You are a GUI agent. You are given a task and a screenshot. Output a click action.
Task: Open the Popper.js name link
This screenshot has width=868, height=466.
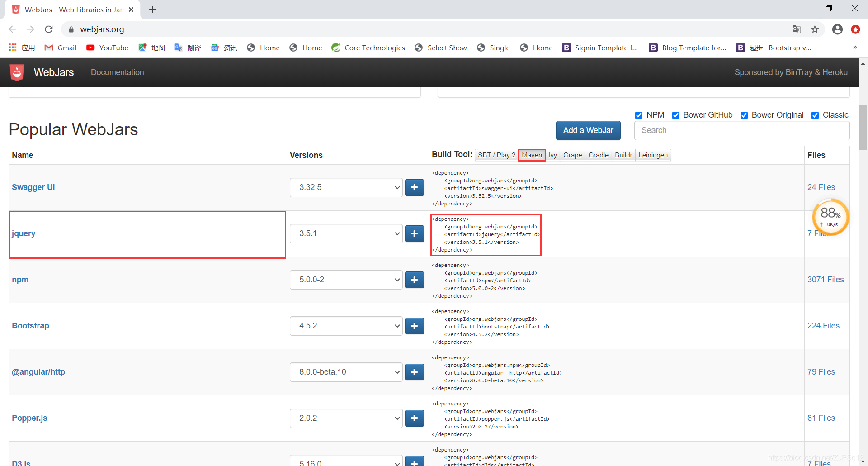[29, 418]
